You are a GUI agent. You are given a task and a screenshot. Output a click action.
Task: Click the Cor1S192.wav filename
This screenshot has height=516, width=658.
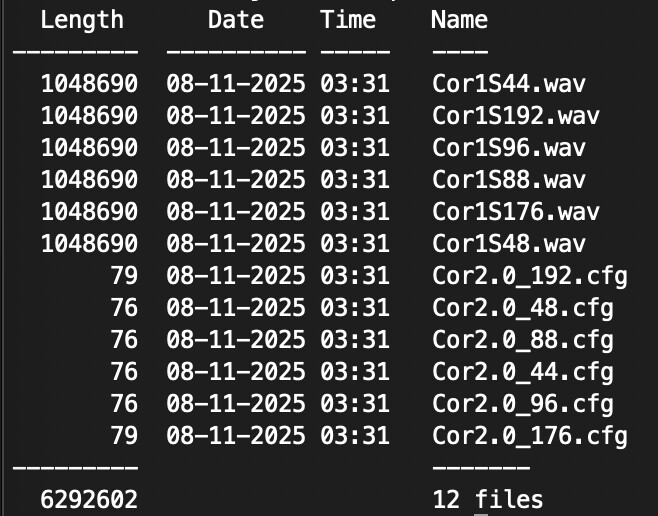(515, 116)
